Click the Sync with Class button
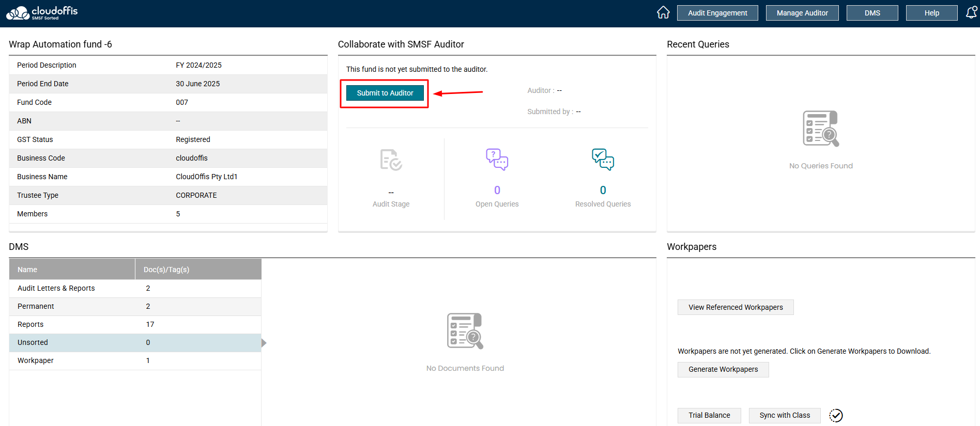This screenshot has height=426, width=980. coord(785,415)
